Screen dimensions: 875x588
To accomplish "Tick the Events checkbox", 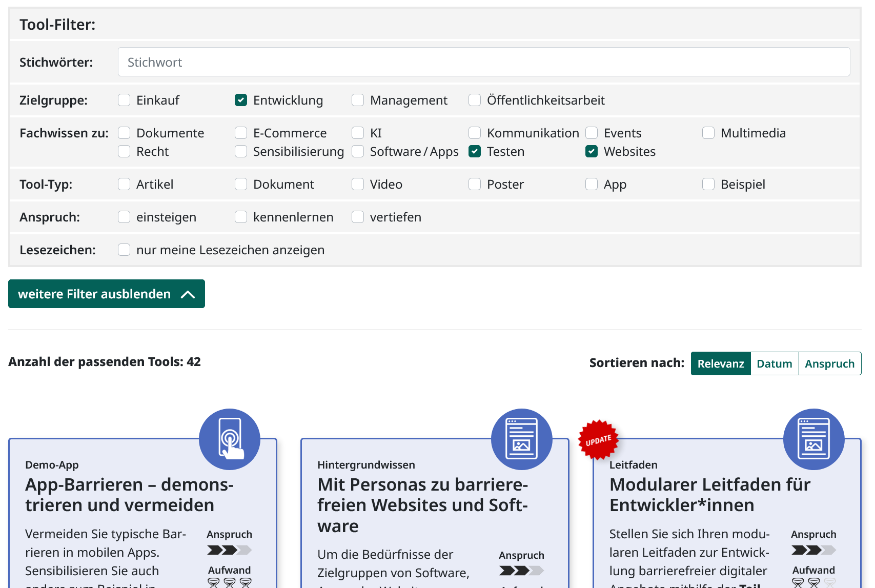I will [x=592, y=133].
